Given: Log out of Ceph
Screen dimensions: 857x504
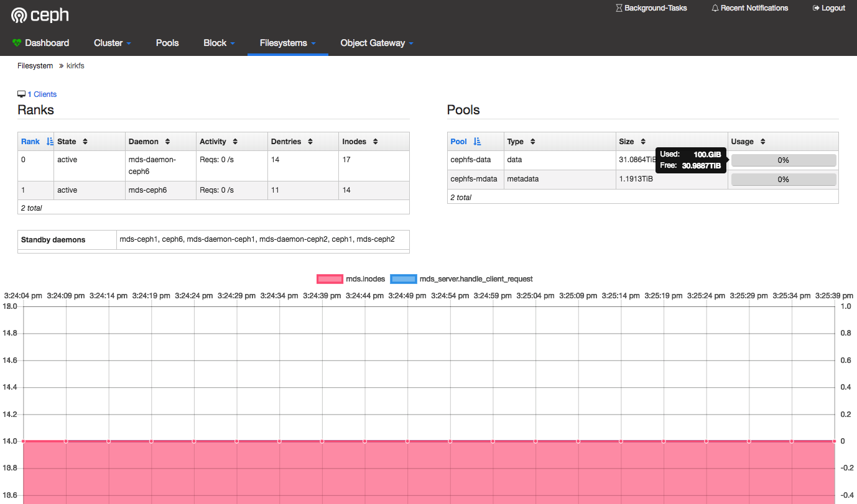Looking at the screenshot, I should [829, 8].
